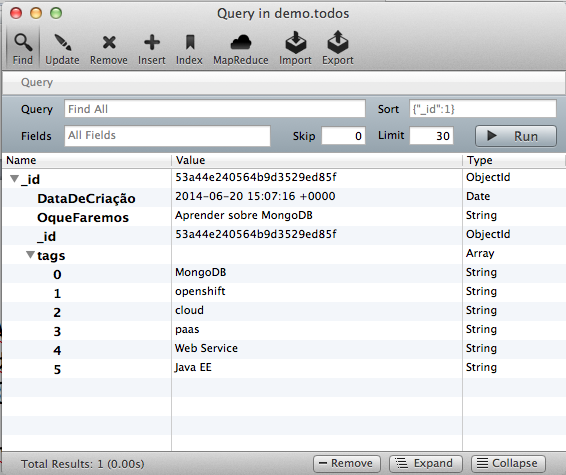566x475 pixels.
Task: Click the Collapse button
Action: (x=508, y=463)
